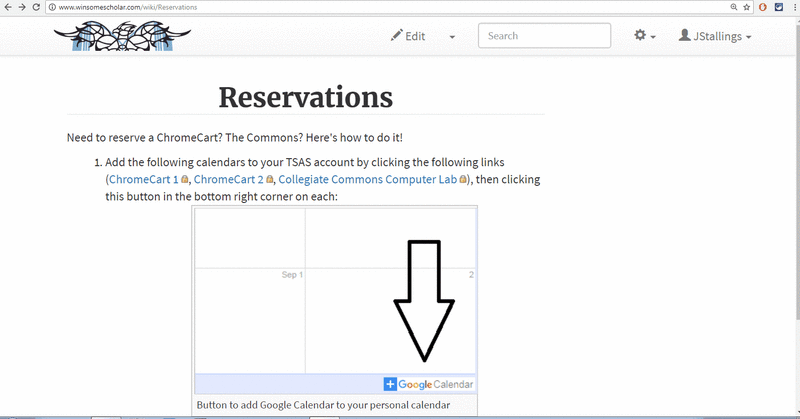Open the zoom magnifier icon in address bar
This screenshot has height=419, width=800.
pos(734,7)
